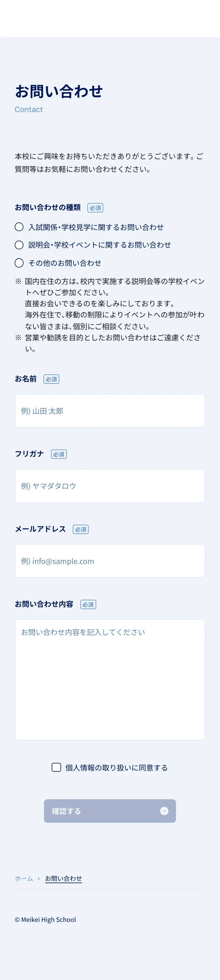Viewport: 220px width, 980px height.
Task: Click the 必須 badge beside お問い合わせの種類
Action: tap(95, 208)
